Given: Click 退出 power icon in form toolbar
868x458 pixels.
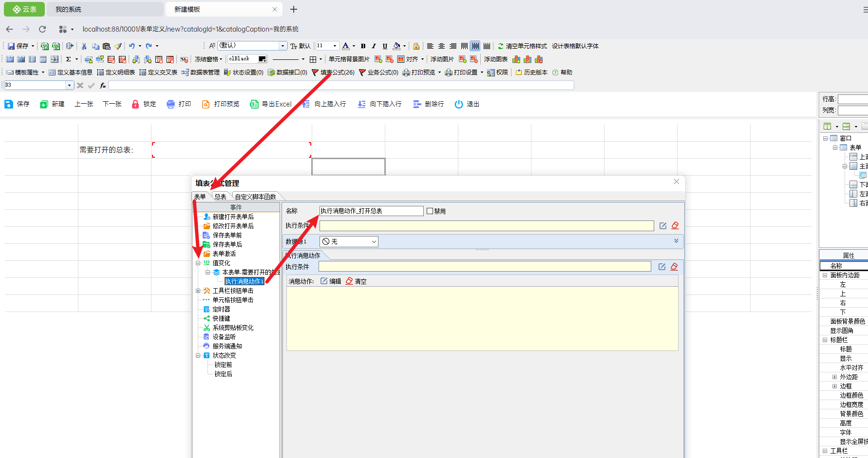Looking at the screenshot, I should (459, 104).
